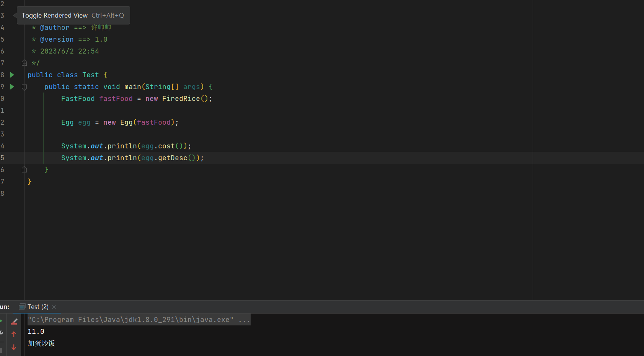Jump down the stack trace with red down arrow
Image resolution: width=644 pixels, height=356 pixels.
pos(14,347)
